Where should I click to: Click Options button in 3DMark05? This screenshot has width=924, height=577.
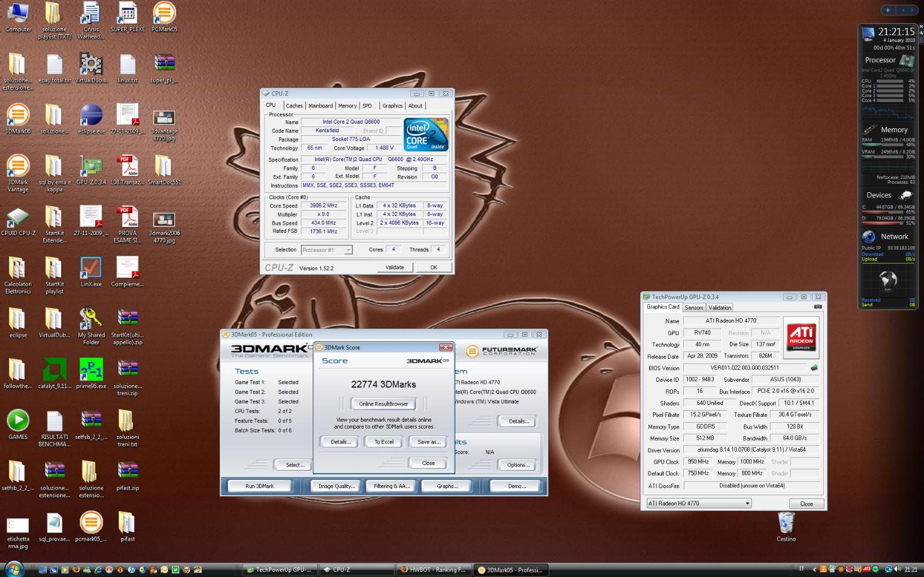[x=518, y=465]
